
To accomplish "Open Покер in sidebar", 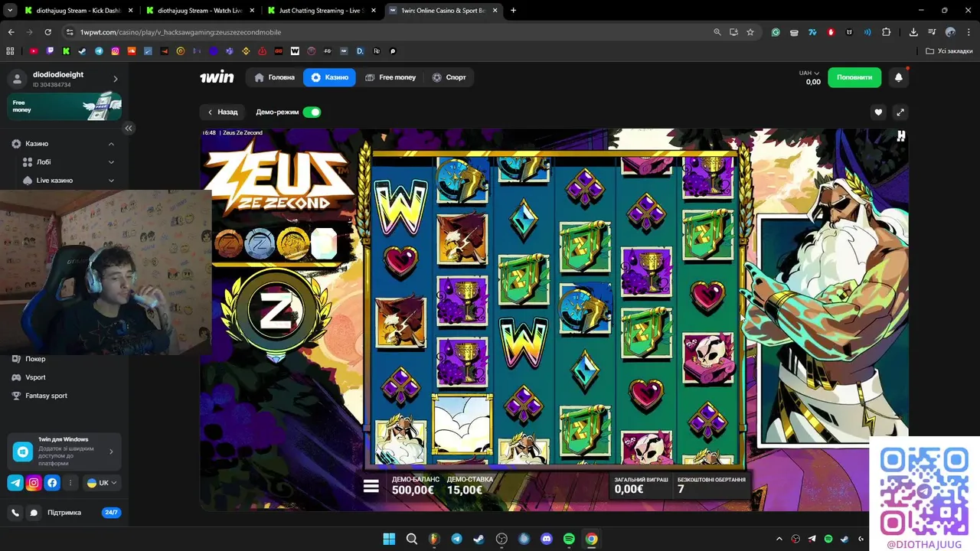I will 35,359.
